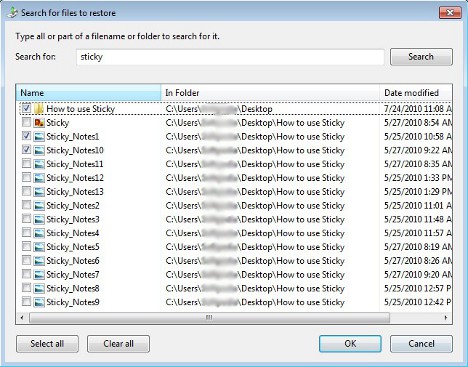Screen dimensions: 468x367
Task: Tick the Sticky_Notes6 checkbox
Action: (26, 260)
